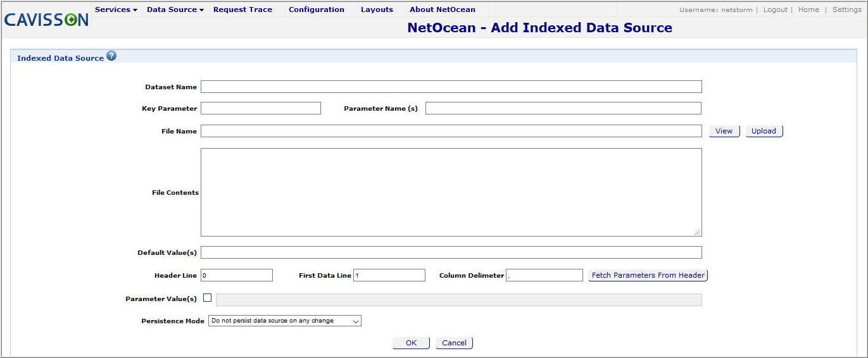The image size is (868, 358).
Task: Focus the Key Parameter field
Action: [261, 108]
